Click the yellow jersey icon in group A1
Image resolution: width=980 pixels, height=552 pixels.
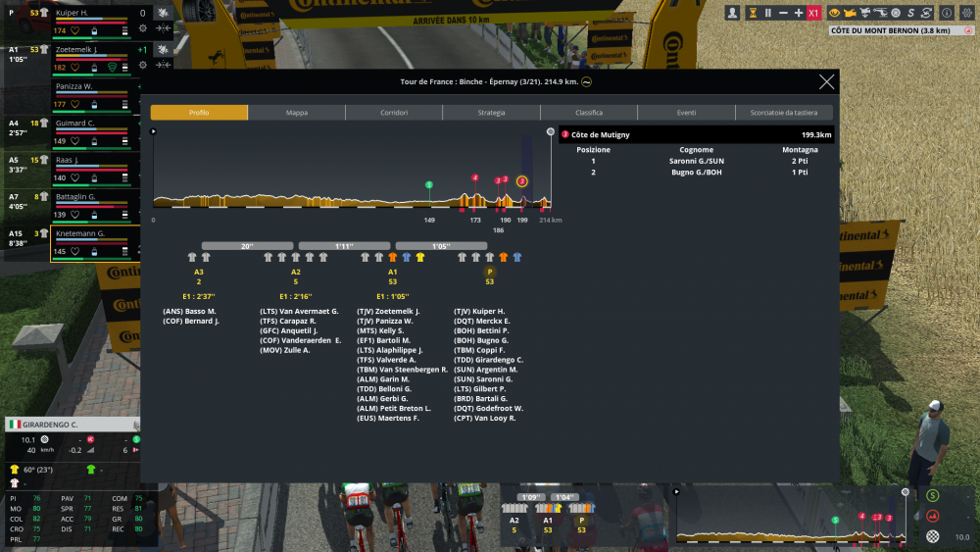click(420, 257)
